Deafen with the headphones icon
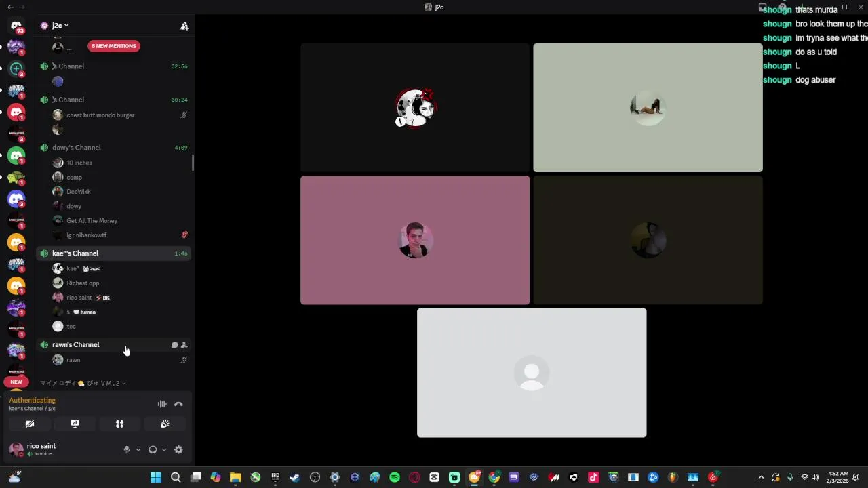The height and width of the screenshot is (488, 868). tap(153, 449)
